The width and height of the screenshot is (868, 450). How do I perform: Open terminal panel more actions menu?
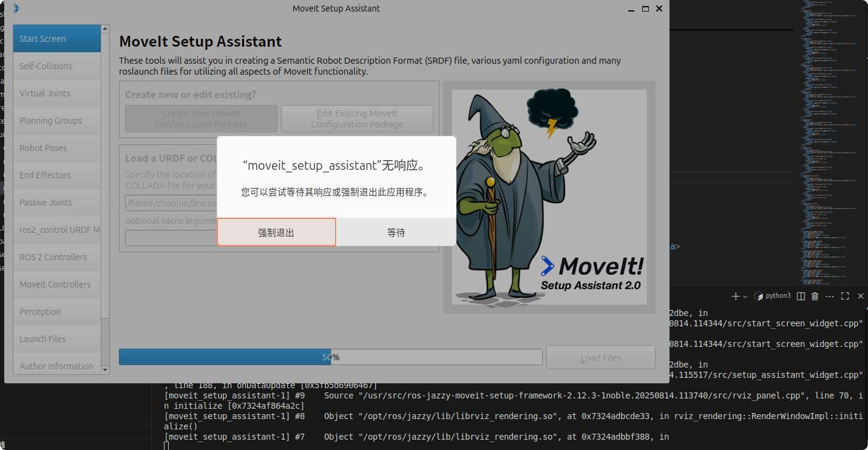[x=829, y=296]
